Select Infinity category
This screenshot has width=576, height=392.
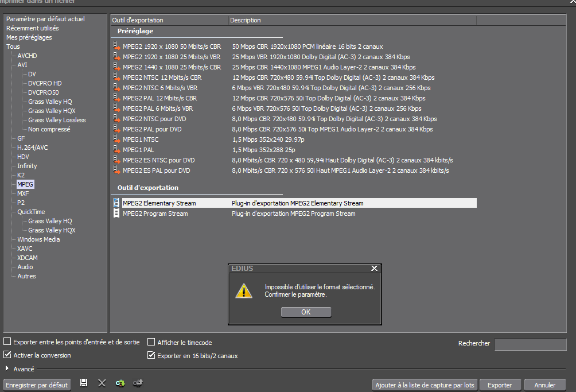[27, 166]
